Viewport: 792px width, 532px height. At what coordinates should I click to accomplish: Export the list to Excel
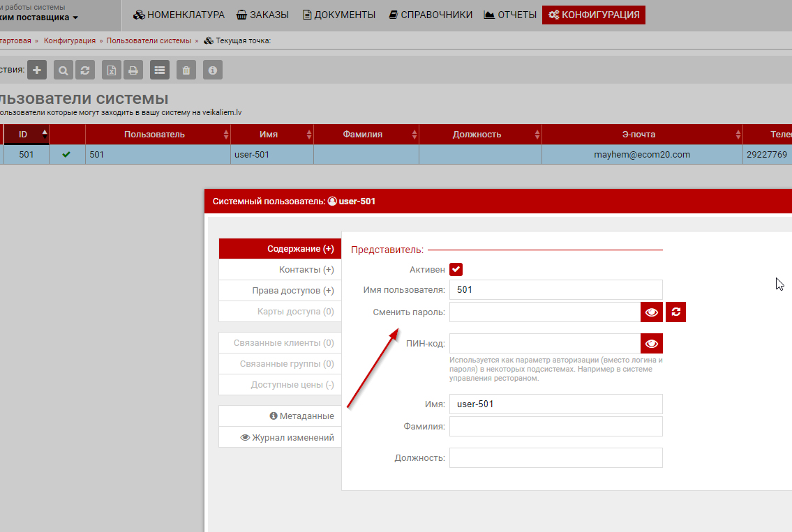click(112, 70)
